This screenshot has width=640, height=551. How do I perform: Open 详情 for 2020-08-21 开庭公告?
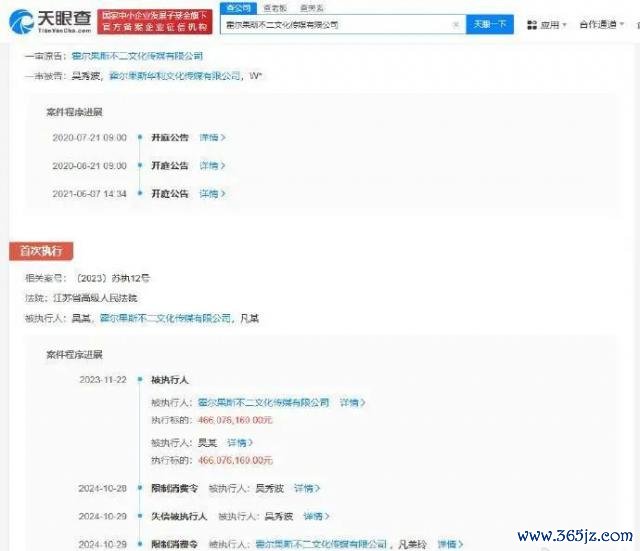212,166
